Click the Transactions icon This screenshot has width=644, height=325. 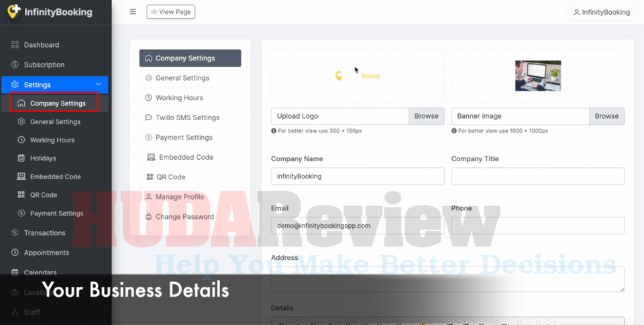[x=15, y=232]
